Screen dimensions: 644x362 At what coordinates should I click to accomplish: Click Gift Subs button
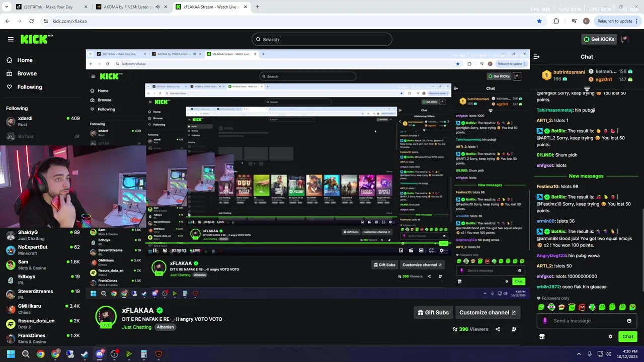[x=433, y=312]
